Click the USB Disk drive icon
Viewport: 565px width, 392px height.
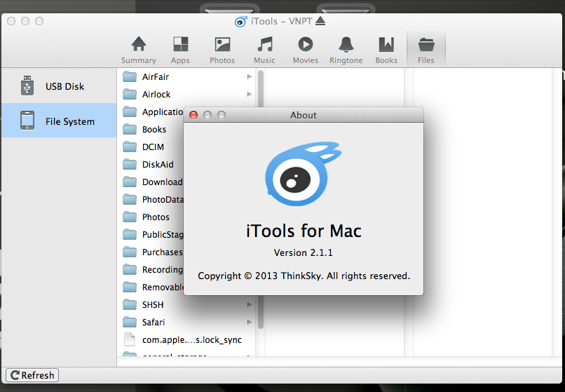pyautogui.click(x=27, y=86)
